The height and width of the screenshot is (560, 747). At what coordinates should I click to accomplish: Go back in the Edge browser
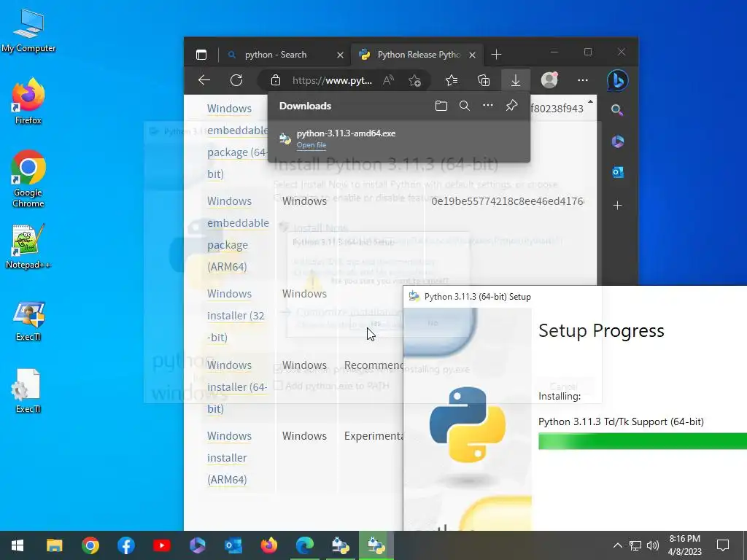(204, 80)
